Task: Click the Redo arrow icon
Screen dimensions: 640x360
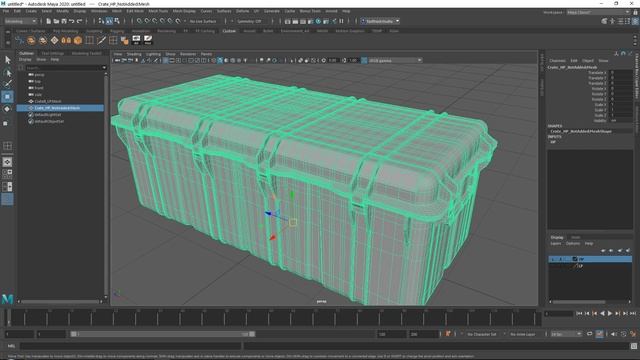Action: click(80, 21)
